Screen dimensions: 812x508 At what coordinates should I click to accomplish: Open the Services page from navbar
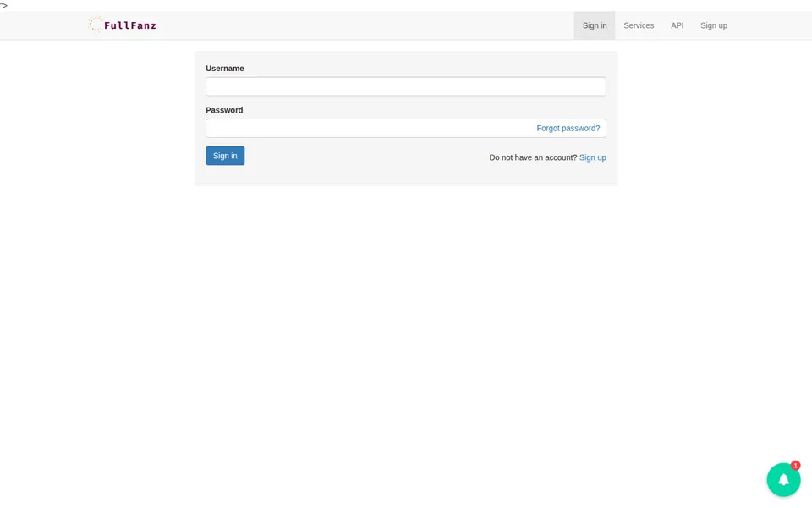(x=639, y=25)
